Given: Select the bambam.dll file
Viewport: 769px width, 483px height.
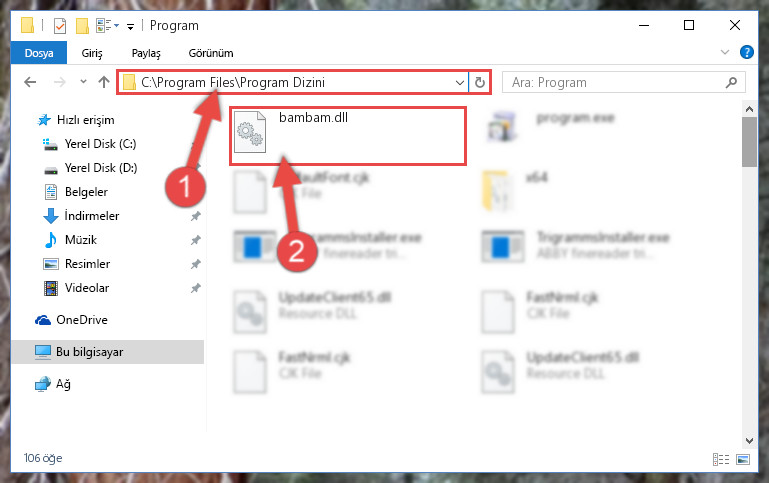Looking at the screenshot, I should click(348, 136).
